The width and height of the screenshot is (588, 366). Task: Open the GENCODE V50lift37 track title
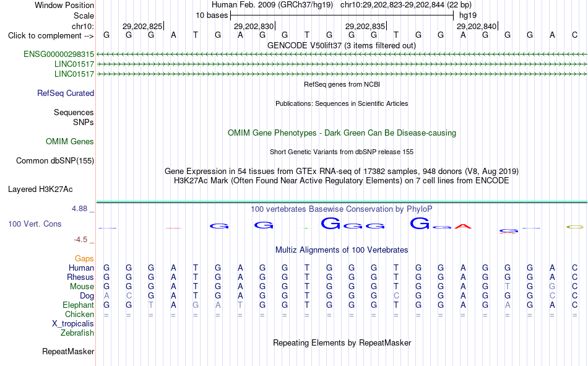341,45
